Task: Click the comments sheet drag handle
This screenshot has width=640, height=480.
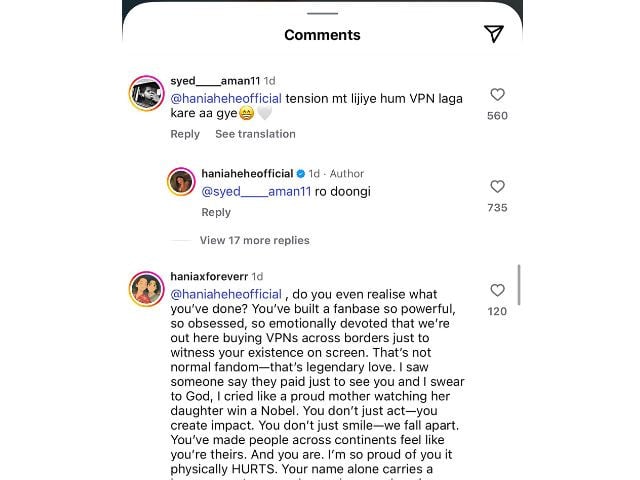Action: point(322,13)
